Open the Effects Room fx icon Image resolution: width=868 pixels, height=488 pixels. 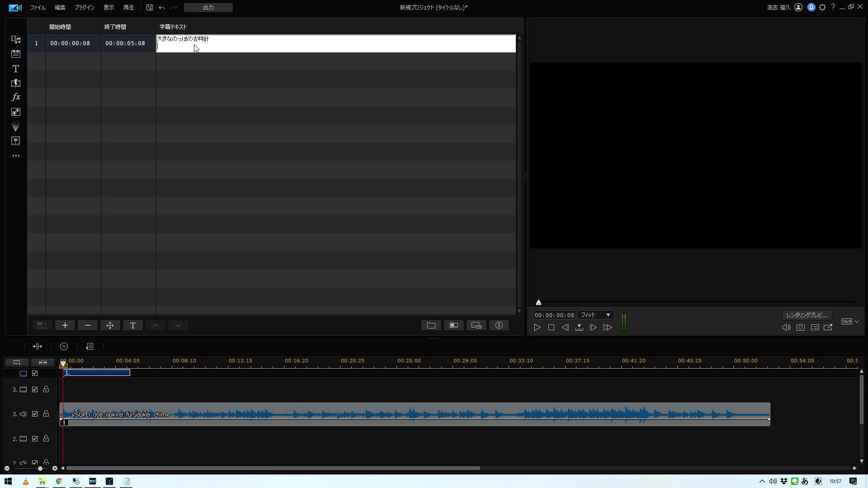point(16,97)
